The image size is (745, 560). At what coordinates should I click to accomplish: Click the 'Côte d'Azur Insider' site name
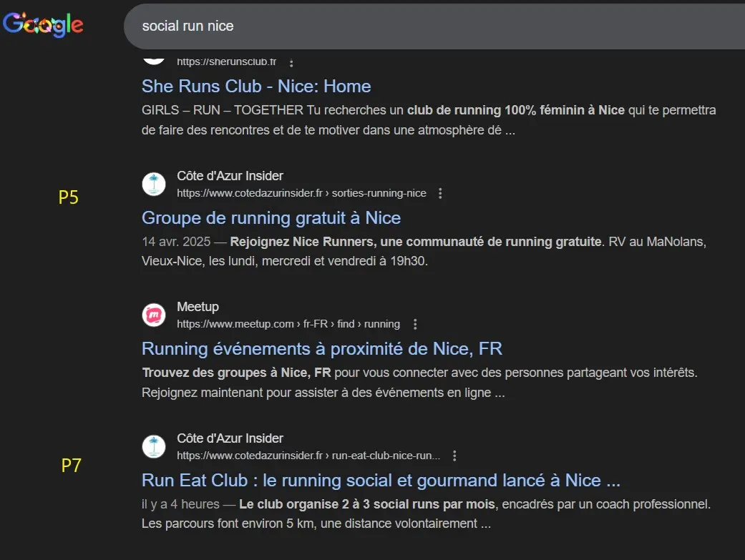(229, 175)
